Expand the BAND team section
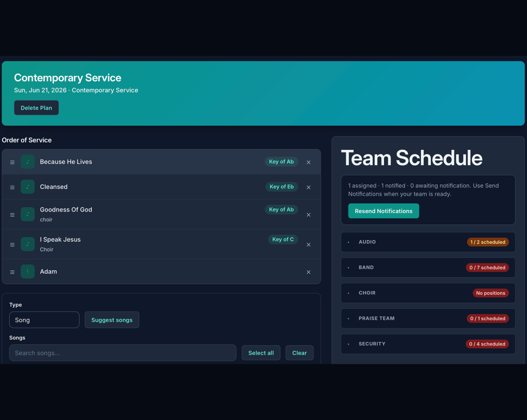The image size is (527, 420). point(428,268)
